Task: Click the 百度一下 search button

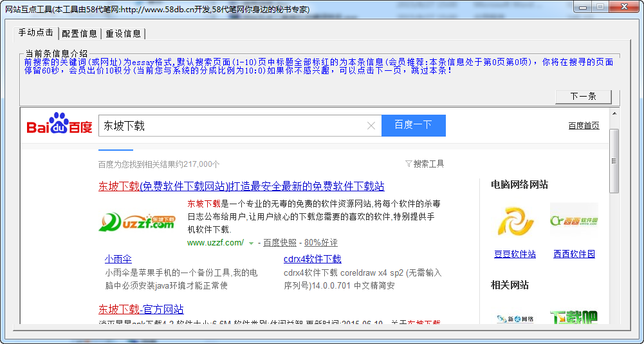Action: coord(414,125)
